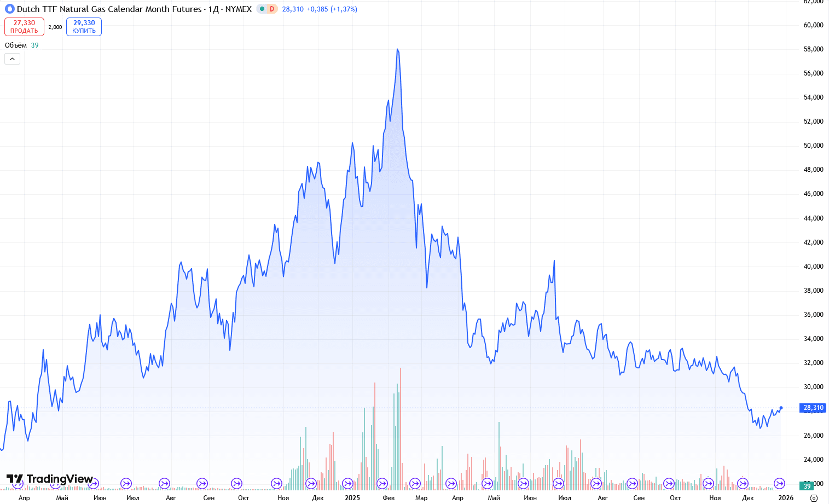Click the 2025 label on the time axis

tap(352, 497)
